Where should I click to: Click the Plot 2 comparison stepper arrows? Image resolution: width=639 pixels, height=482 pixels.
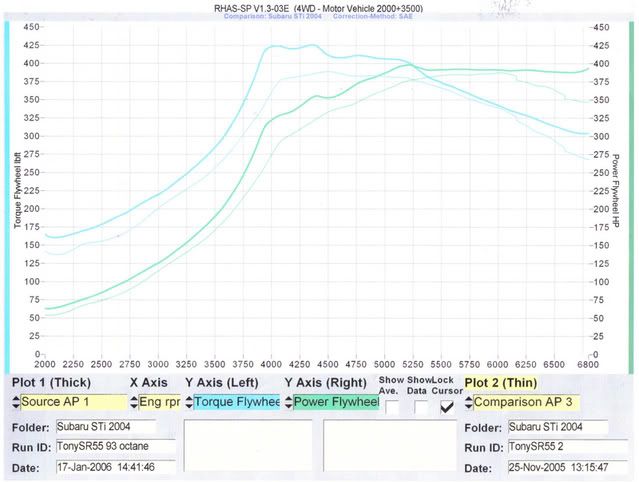point(469,402)
